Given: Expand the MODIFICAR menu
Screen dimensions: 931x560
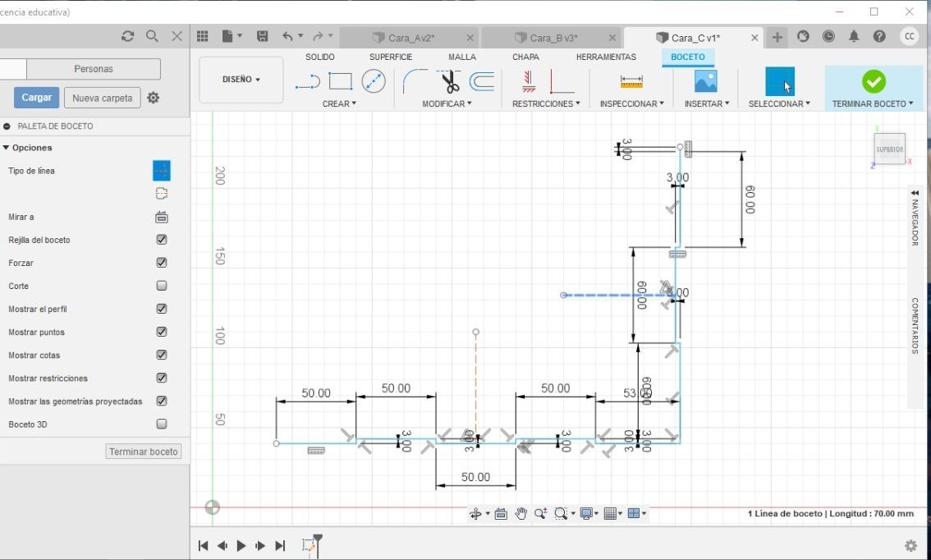Looking at the screenshot, I should 447,103.
